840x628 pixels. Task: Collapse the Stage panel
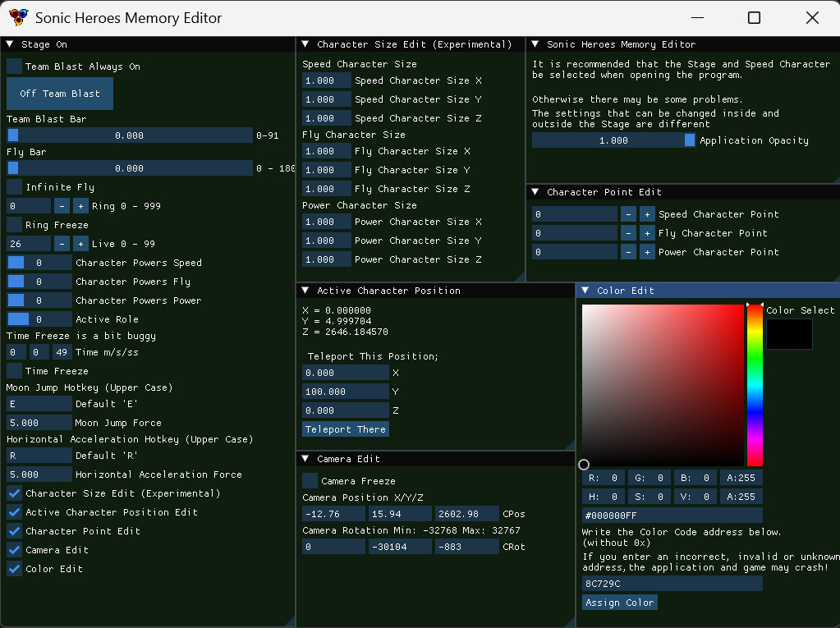[x=9, y=44]
